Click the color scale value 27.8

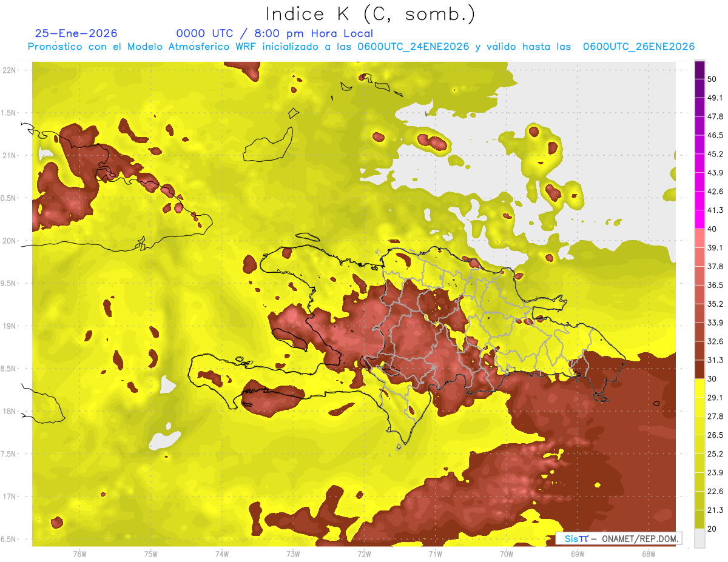[715, 416]
